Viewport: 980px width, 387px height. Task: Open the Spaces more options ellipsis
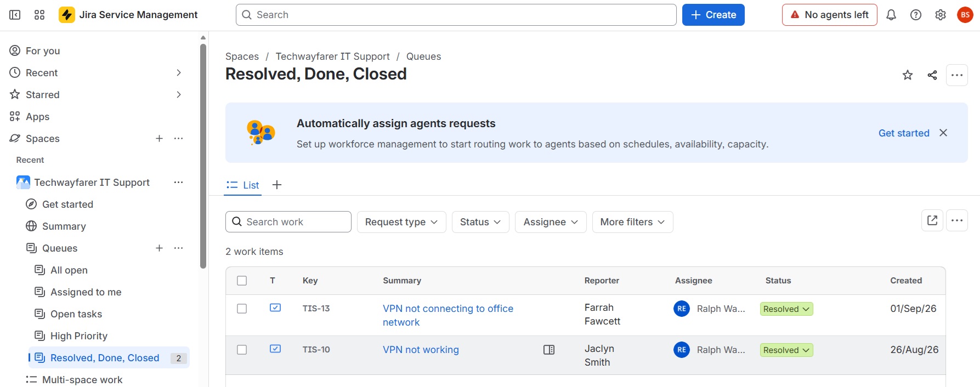178,138
